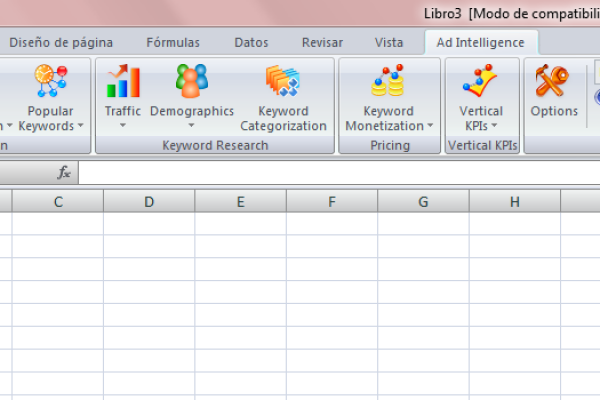Switch to the Fórmulas tab
The width and height of the screenshot is (600, 400).
173,42
